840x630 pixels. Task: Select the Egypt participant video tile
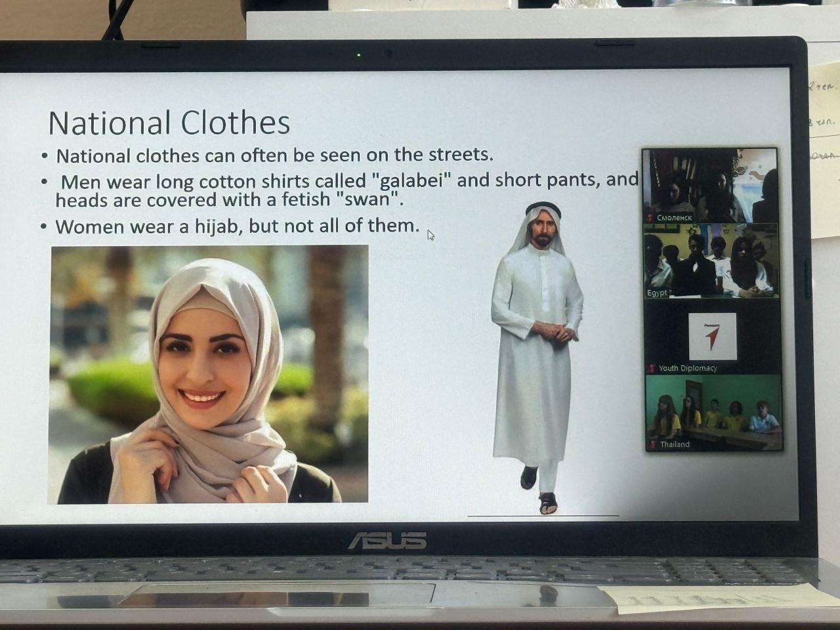[711, 261]
